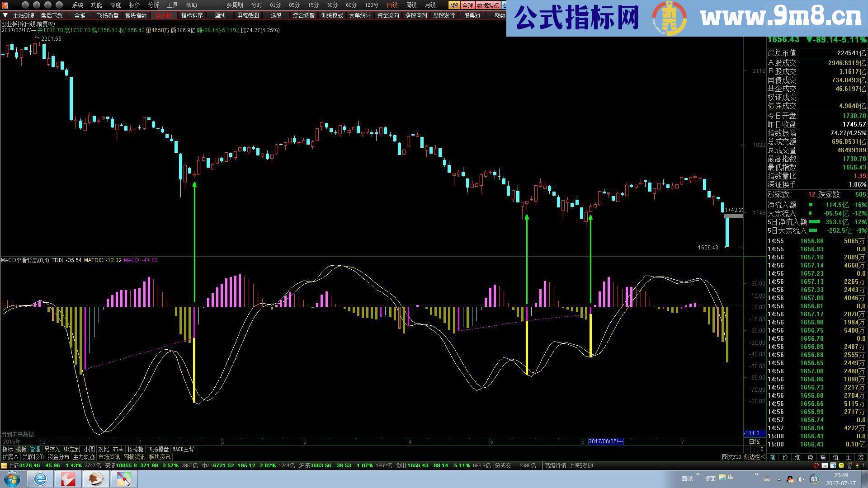The height and width of the screenshot is (488, 868).
Task: Click 新股发行 toolbar button
Action: (444, 15)
